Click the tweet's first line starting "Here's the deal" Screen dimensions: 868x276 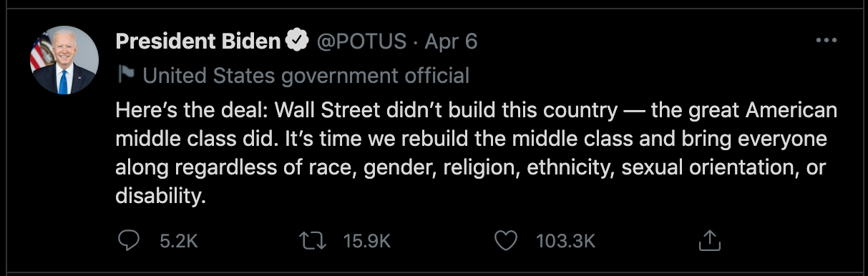click(476, 112)
